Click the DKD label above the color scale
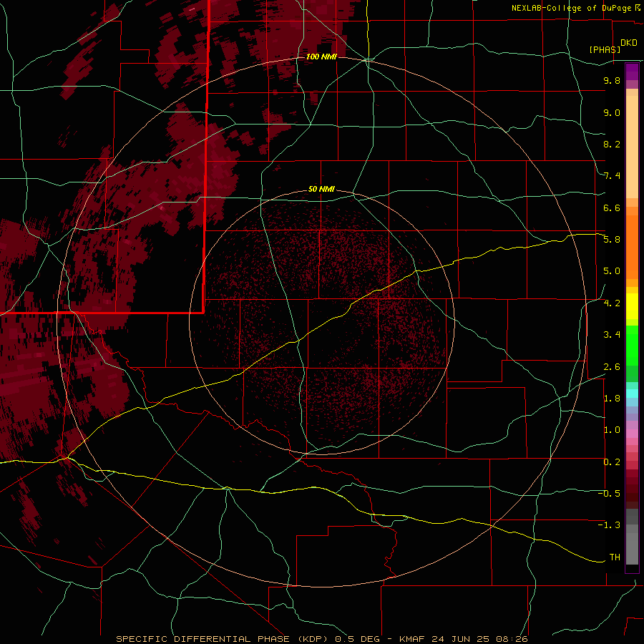This screenshot has width=644, height=644. tap(629, 43)
